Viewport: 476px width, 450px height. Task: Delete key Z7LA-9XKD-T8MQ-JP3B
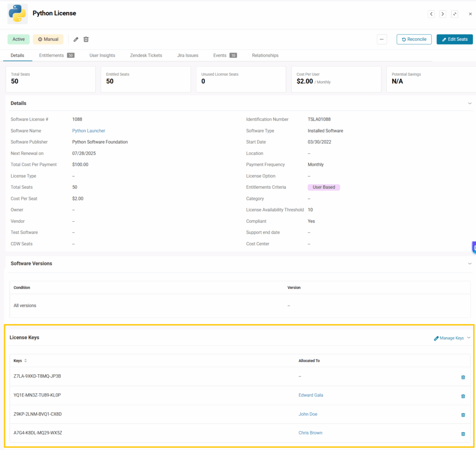[x=463, y=377]
